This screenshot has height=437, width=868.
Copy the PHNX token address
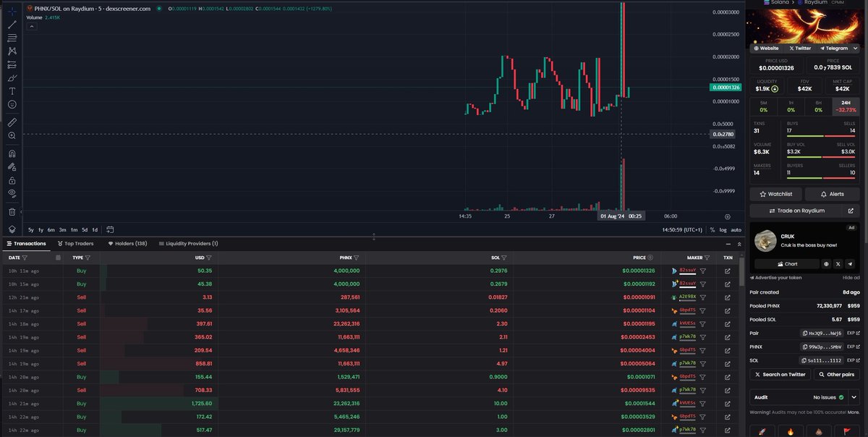(822, 347)
